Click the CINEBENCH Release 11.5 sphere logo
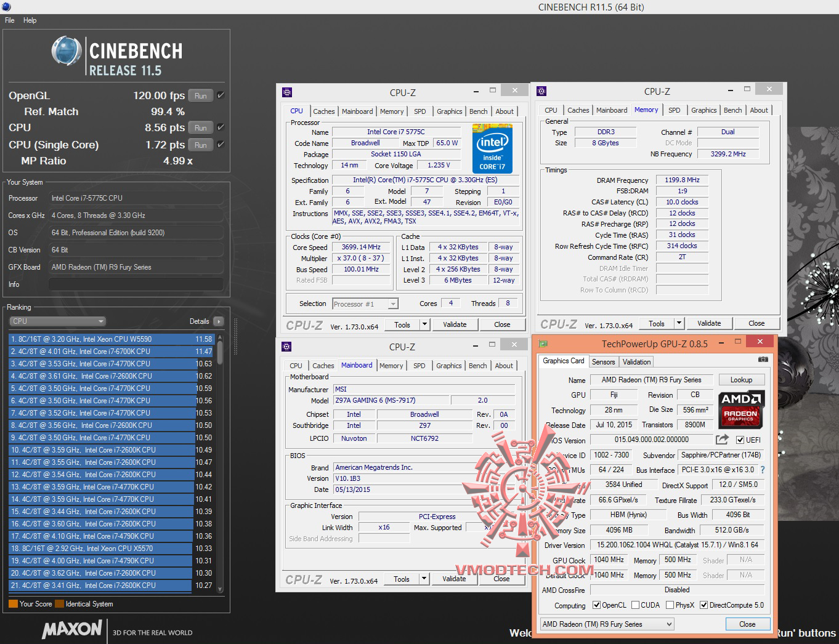The image size is (839, 644). (x=67, y=51)
